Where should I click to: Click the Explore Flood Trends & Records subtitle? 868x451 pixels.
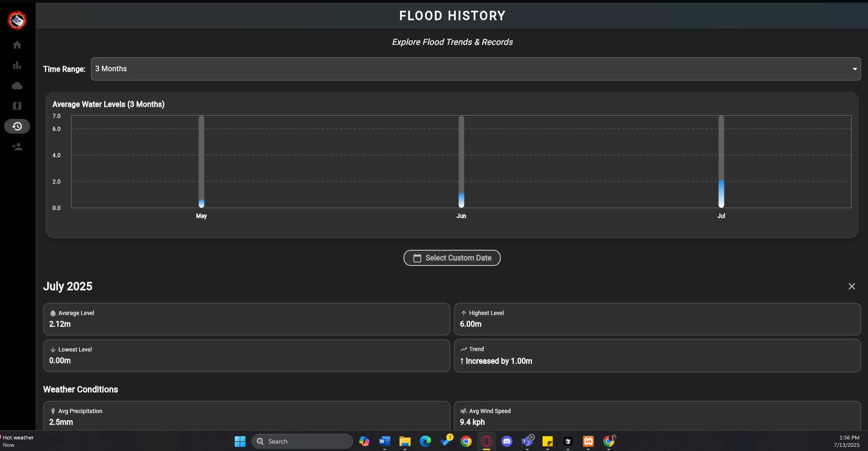452,42
